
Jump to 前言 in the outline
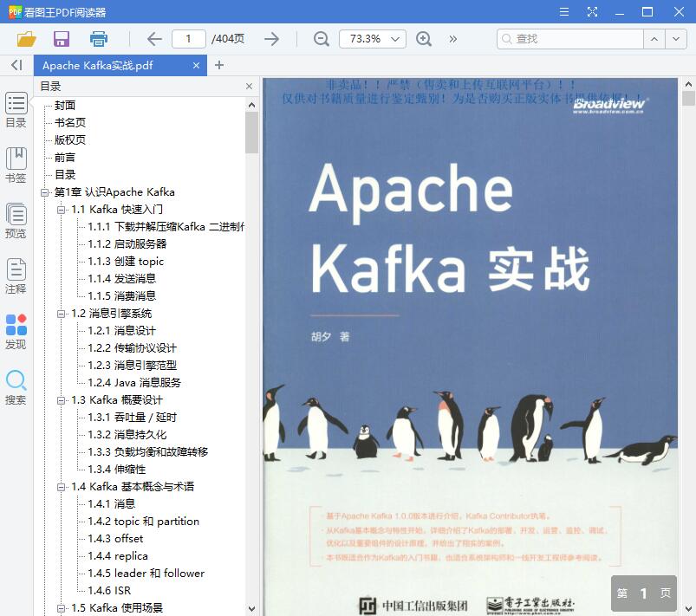[x=65, y=157]
